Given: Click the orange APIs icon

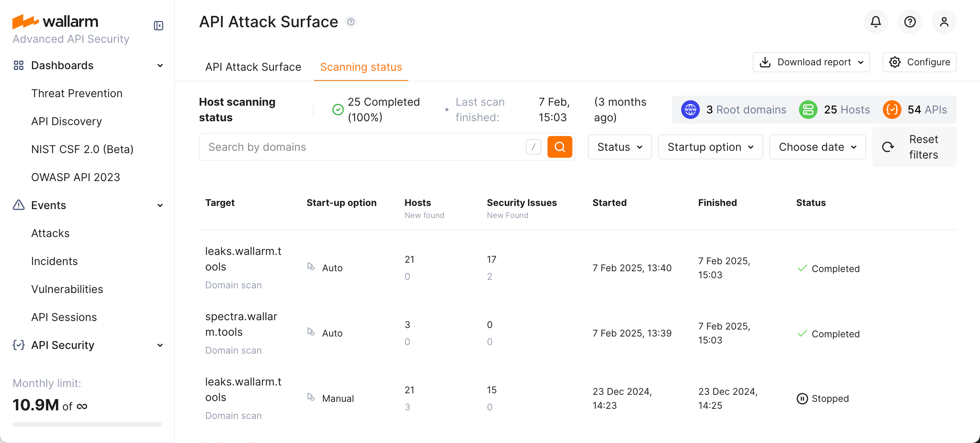Looking at the screenshot, I should pos(892,110).
